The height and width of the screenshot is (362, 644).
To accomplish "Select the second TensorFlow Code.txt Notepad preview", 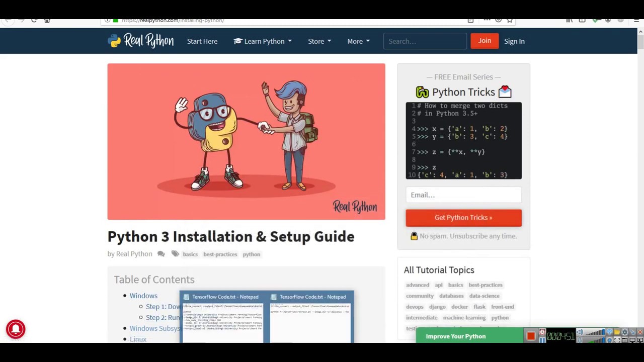I will (310, 317).
